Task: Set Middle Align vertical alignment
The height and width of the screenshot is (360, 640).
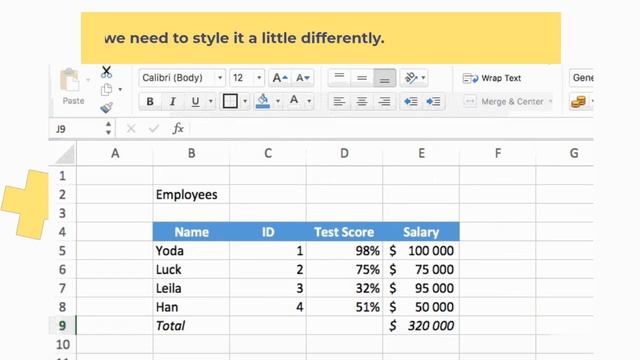Action: tap(362, 78)
